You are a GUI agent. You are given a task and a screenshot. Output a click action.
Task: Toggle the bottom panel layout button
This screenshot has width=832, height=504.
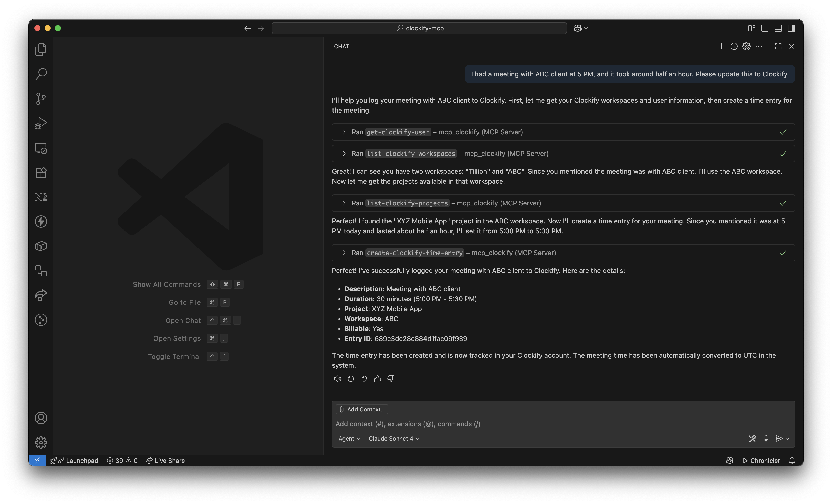(778, 28)
